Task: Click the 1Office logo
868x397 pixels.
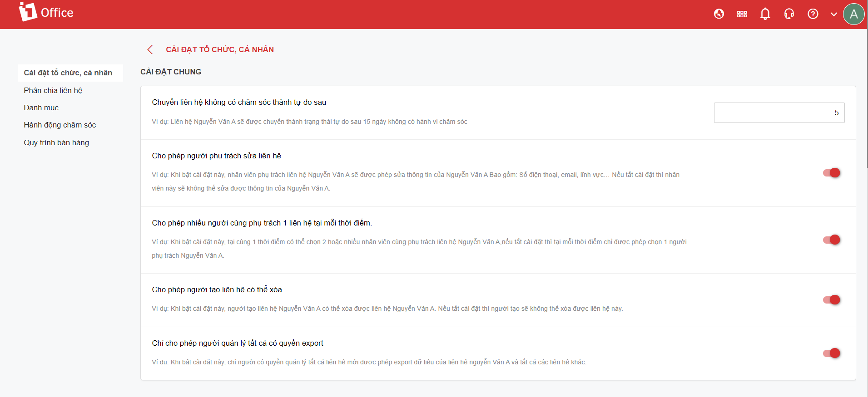Action: [x=46, y=12]
